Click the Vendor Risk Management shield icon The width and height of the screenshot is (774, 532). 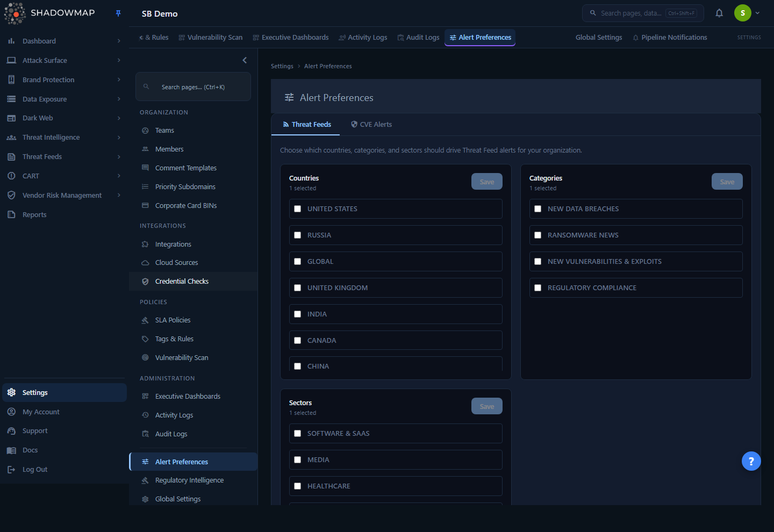pyautogui.click(x=11, y=195)
